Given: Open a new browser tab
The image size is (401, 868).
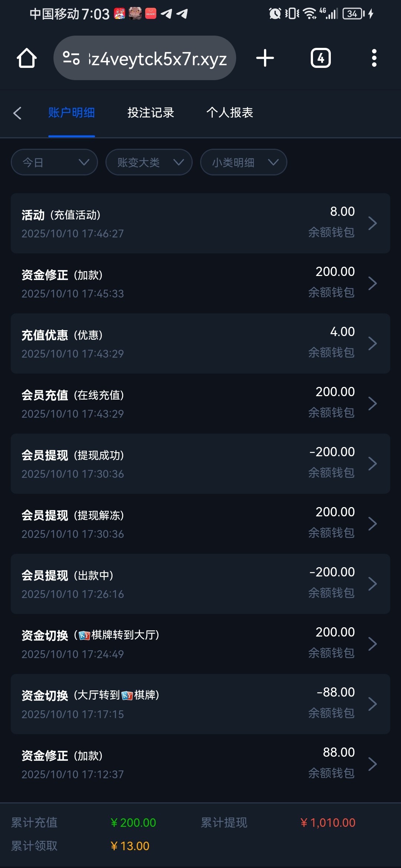Looking at the screenshot, I should [265, 58].
